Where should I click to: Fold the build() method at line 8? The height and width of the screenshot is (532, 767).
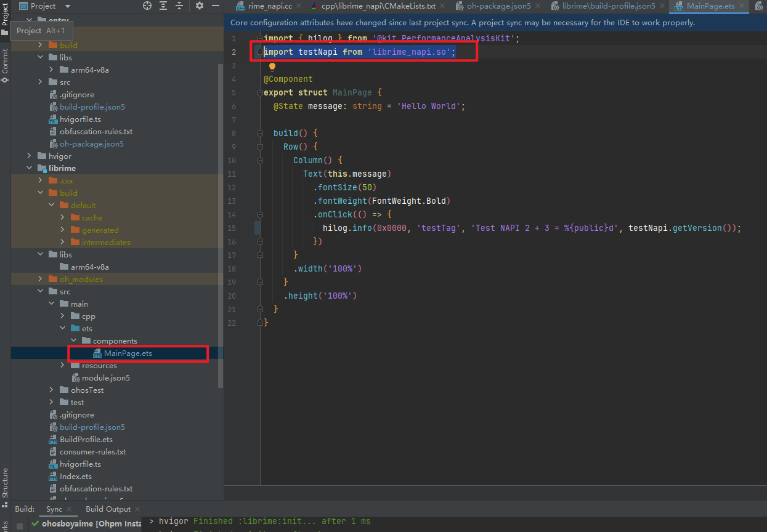(261, 134)
